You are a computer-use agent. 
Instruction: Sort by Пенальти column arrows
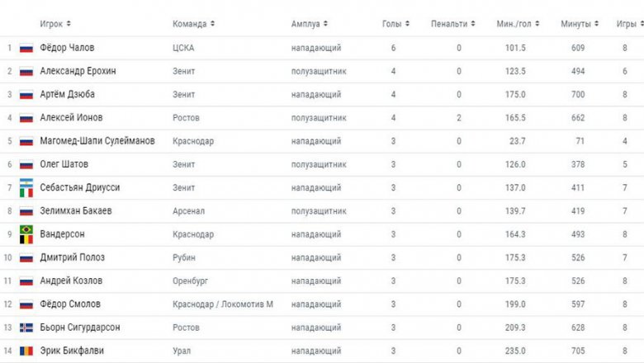(473, 24)
